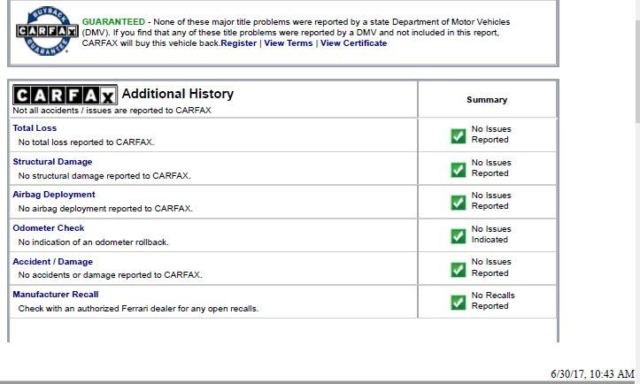Click the green checkmark for Structural Damage
This screenshot has width=640, height=384.
(x=458, y=169)
